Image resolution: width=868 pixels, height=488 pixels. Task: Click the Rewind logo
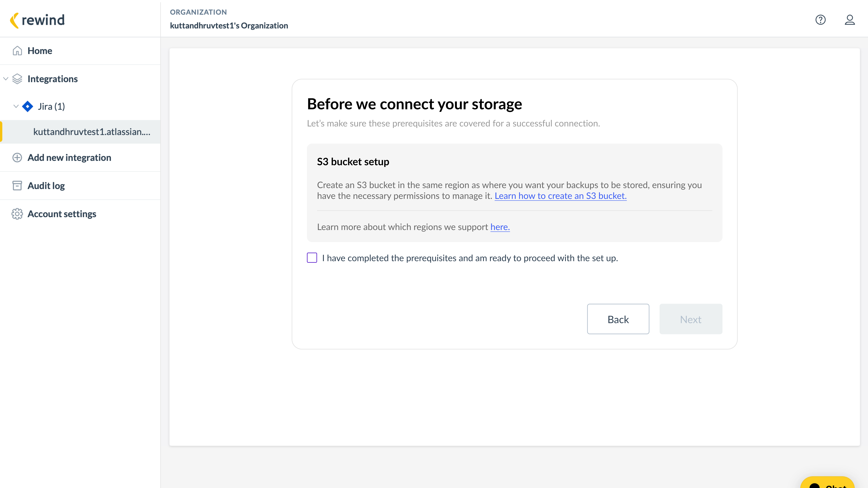37,20
